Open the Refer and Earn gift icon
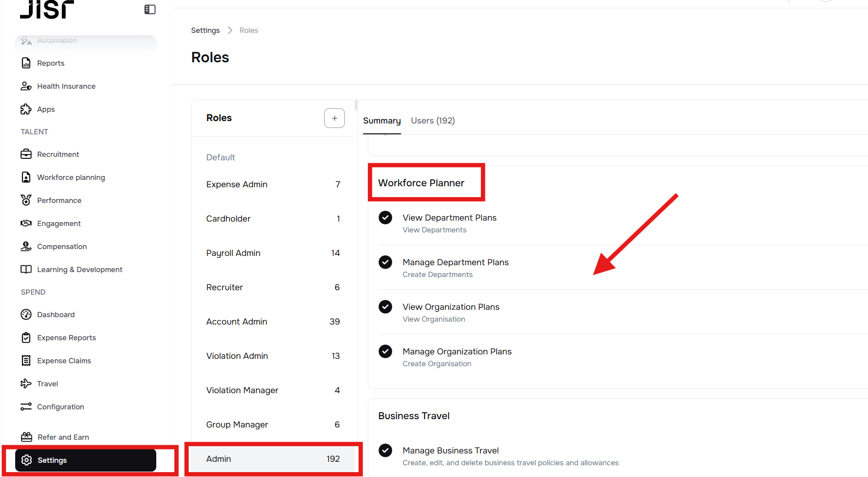The height and width of the screenshot is (477, 868). tap(26, 437)
